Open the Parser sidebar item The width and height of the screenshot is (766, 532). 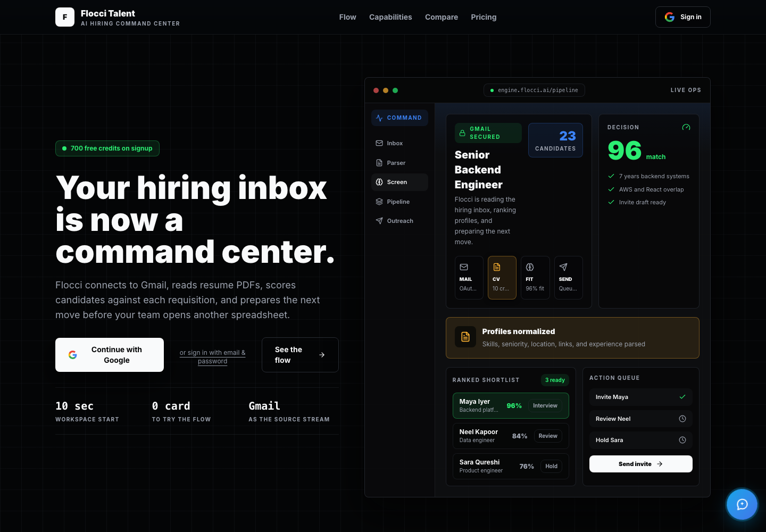(399, 163)
